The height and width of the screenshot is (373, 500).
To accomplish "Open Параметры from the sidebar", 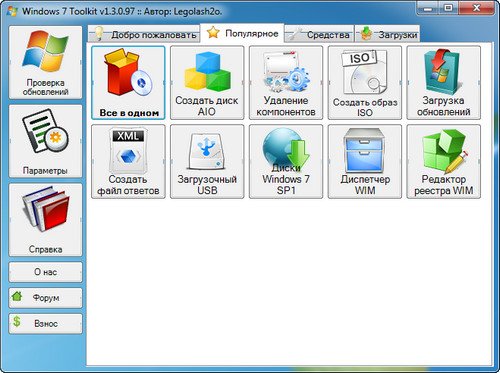I will click(45, 141).
